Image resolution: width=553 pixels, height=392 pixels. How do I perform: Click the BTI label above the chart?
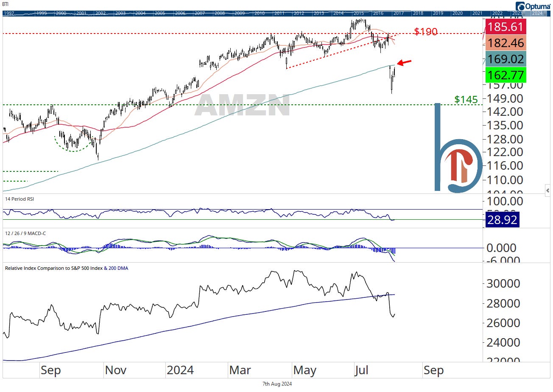point(6,4)
